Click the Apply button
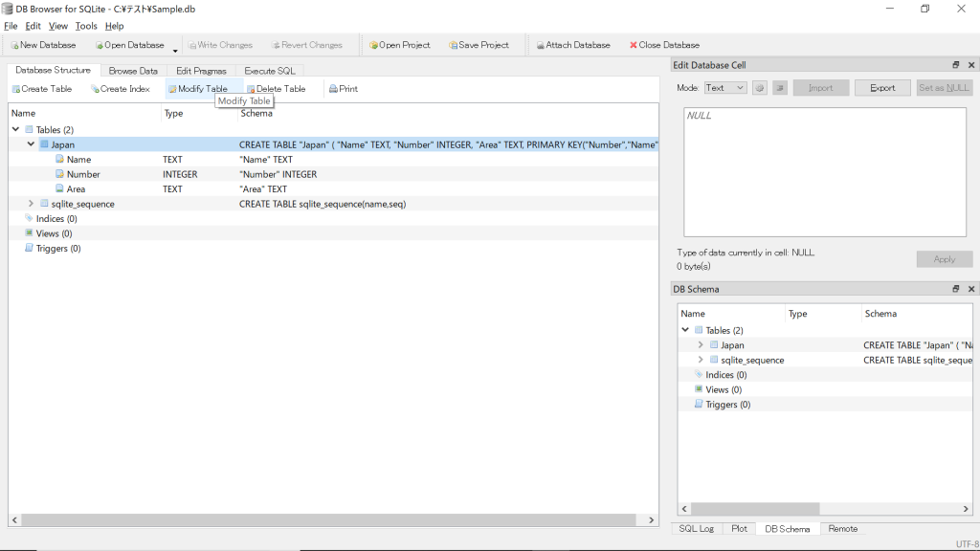 click(945, 259)
